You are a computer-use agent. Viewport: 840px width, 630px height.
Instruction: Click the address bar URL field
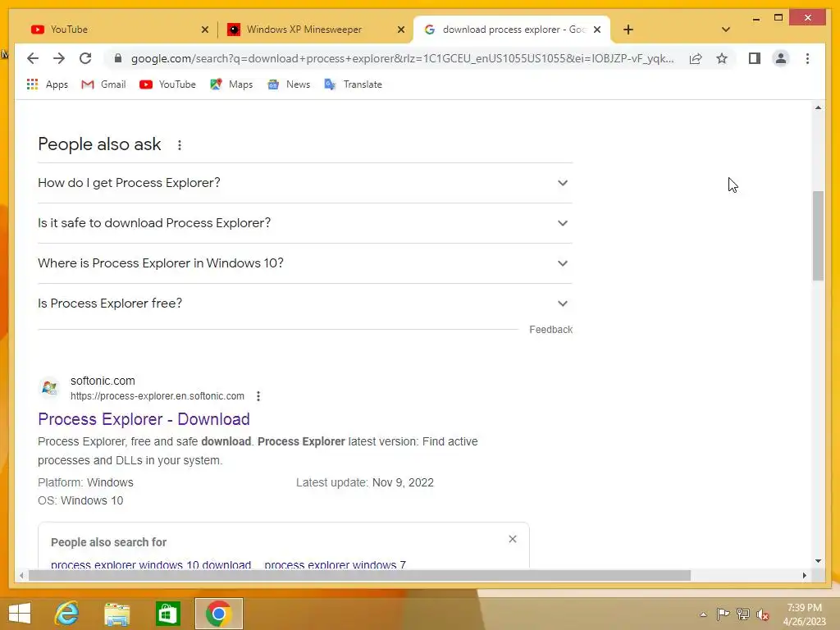tap(402, 58)
